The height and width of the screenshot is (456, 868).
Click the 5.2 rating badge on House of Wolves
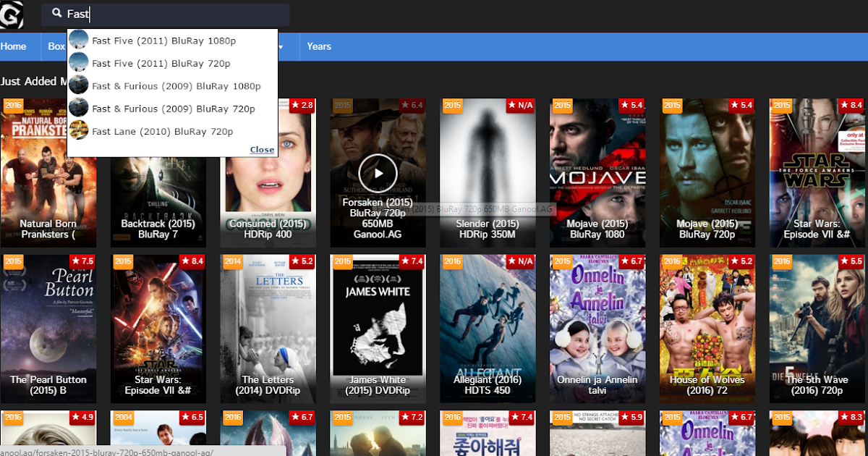741,261
